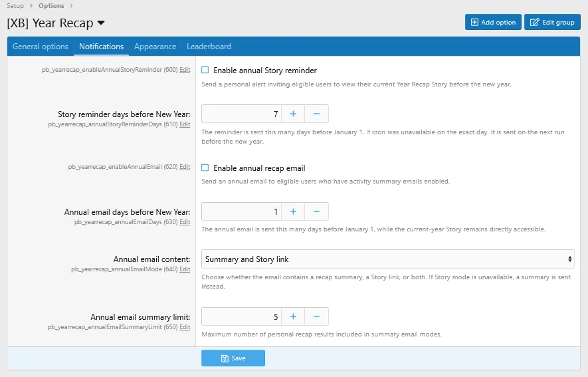Image resolution: width=588 pixels, height=377 pixels.
Task: Increment Annual email days before New Year
Action: [293, 211]
